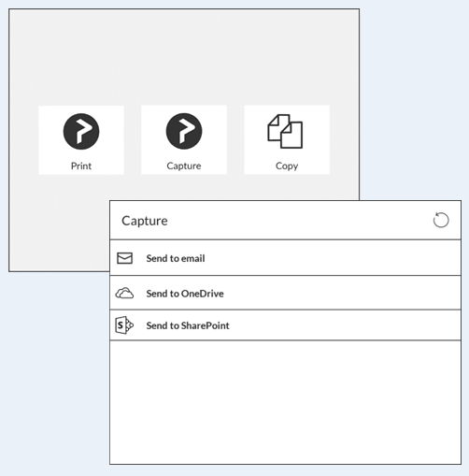
Task: Choose the Copy text label on the tile
Action: [x=287, y=166]
